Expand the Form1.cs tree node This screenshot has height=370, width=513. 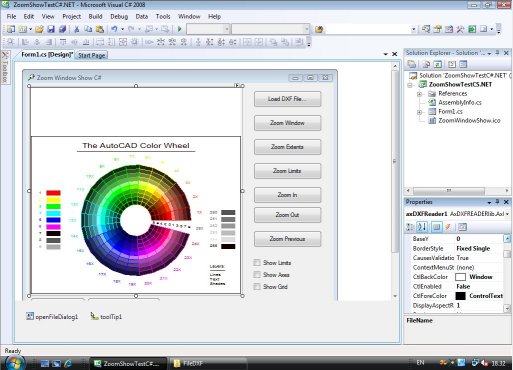point(420,112)
